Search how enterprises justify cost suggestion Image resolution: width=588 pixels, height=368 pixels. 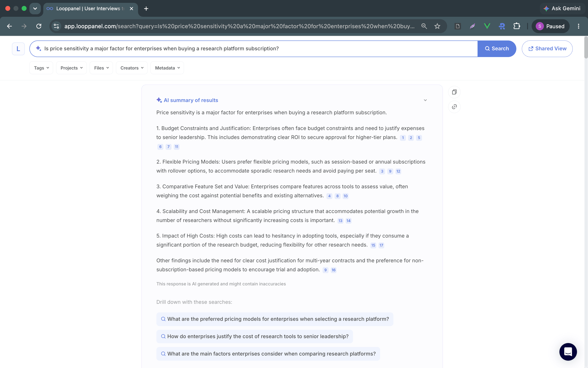coord(255,336)
